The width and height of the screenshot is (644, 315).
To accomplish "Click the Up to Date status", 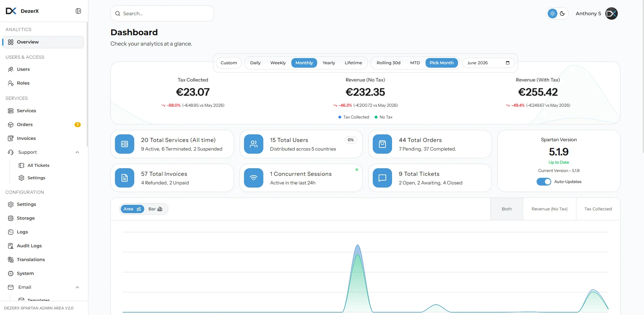I will (x=559, y=162).
